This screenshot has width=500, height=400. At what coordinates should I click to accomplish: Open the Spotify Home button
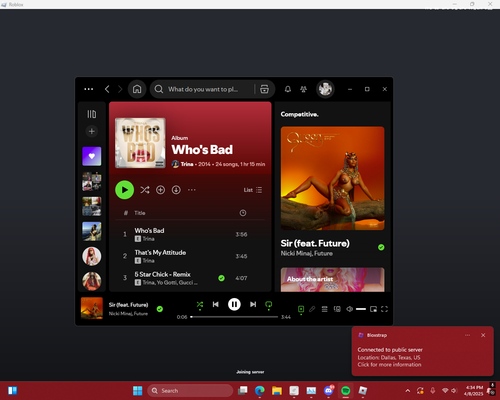(x=137, y=89)
